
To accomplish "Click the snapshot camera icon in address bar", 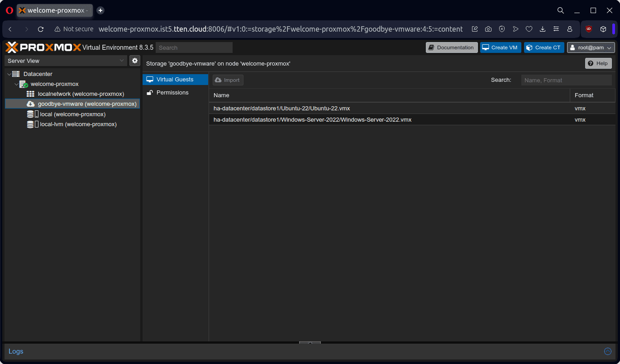I will tap(488, 29).
